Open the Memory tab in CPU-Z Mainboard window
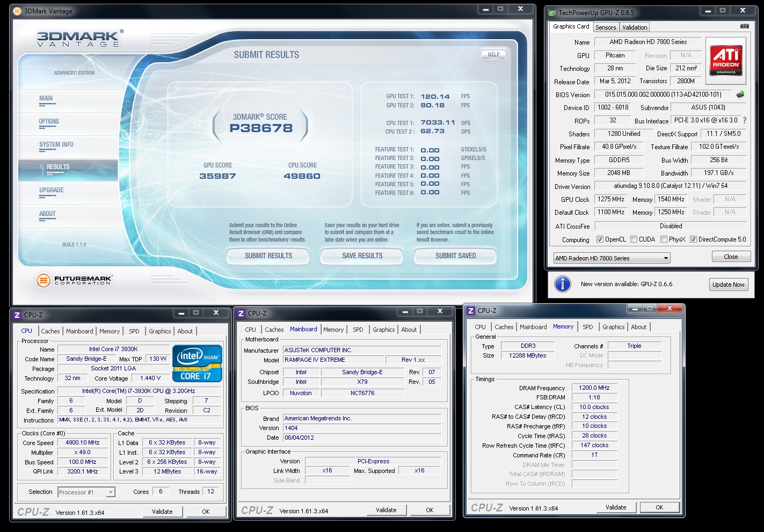This screenshot has width=764, height=532. pyautogui.click(x=333, y=330)
